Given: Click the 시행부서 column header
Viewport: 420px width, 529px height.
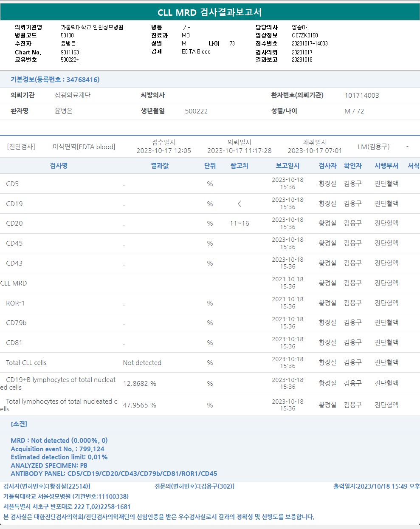Looking at the screenshot, I should coord(386,166).
